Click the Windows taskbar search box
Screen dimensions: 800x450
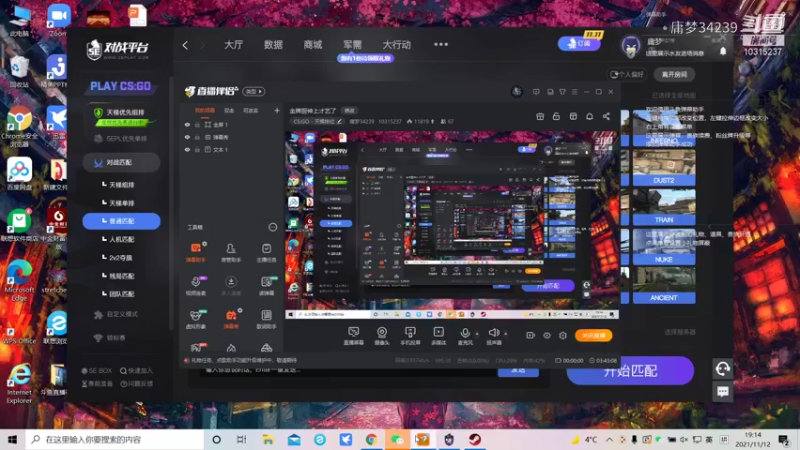click(x=115, y=439)
